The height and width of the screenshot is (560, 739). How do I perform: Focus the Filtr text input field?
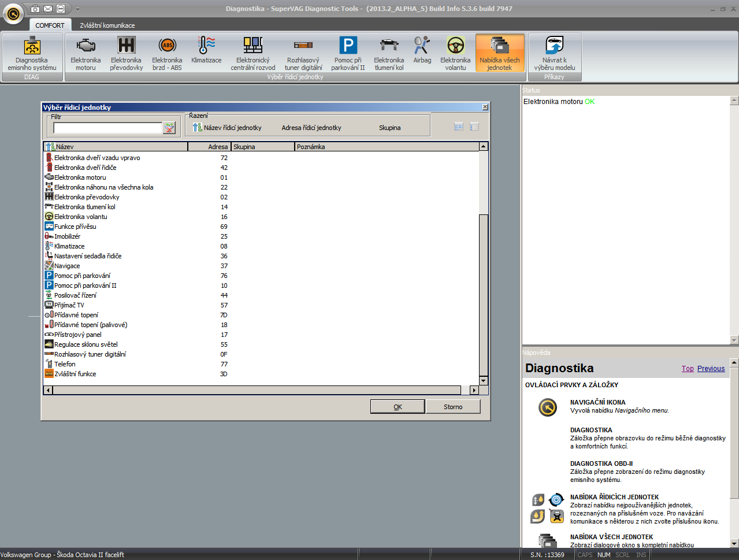[x=107, y=128]
